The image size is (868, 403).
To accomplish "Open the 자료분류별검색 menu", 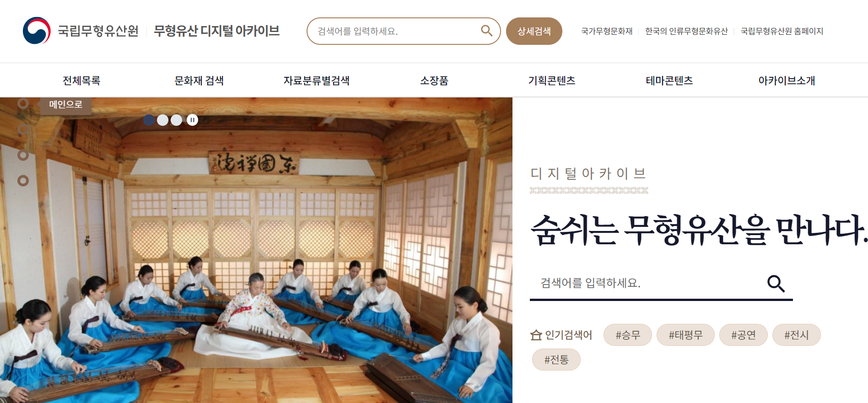I will [317, 81].
